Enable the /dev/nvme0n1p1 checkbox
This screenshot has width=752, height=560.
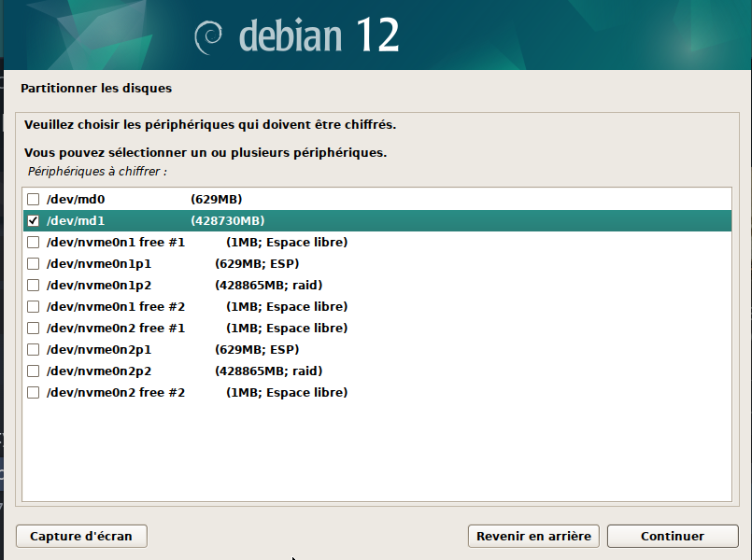(x=33, y=263)
